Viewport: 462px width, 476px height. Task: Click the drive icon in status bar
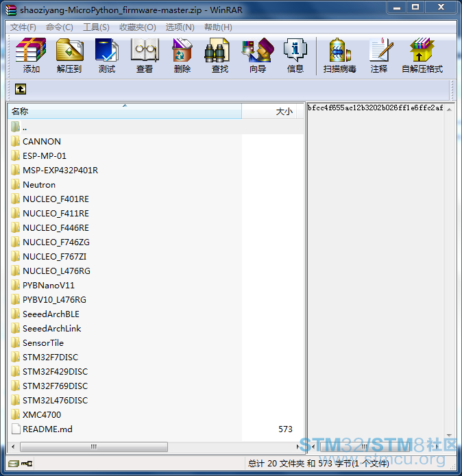click(13, 463)
